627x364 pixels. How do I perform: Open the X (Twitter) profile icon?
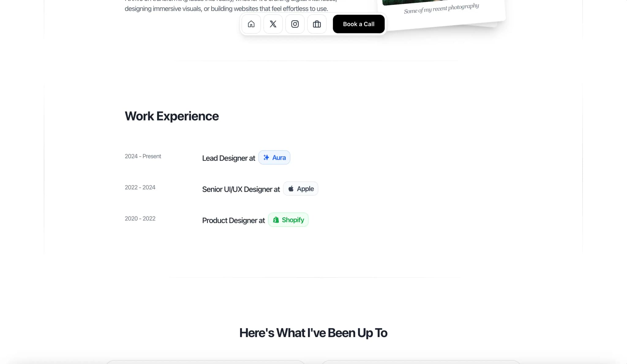pyautogui.click(x=273, y=24)
